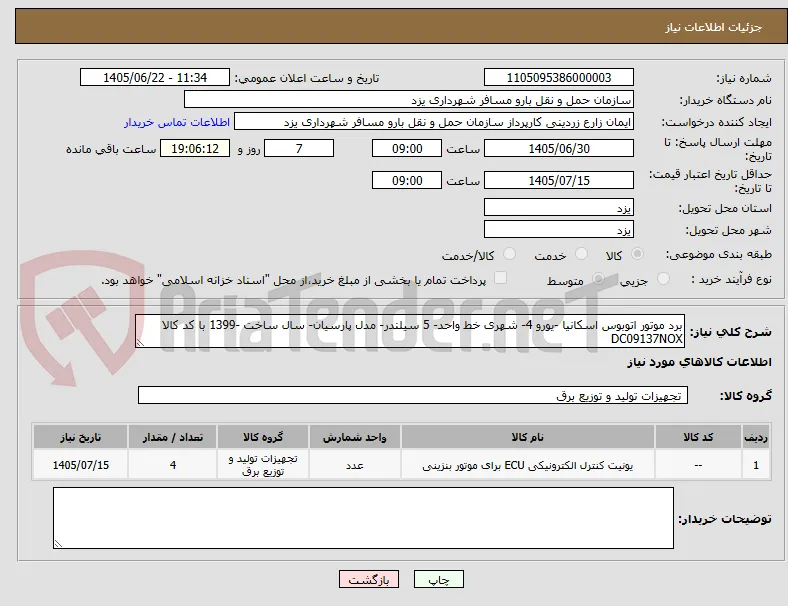Click the buyer notes text area

click(x=363, y=518)
